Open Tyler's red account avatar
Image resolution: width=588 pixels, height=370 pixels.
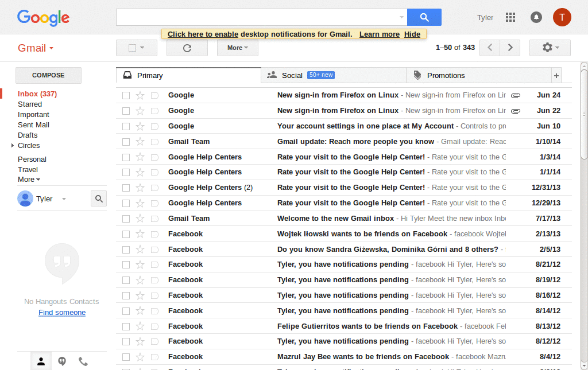[x=562, y=17]
